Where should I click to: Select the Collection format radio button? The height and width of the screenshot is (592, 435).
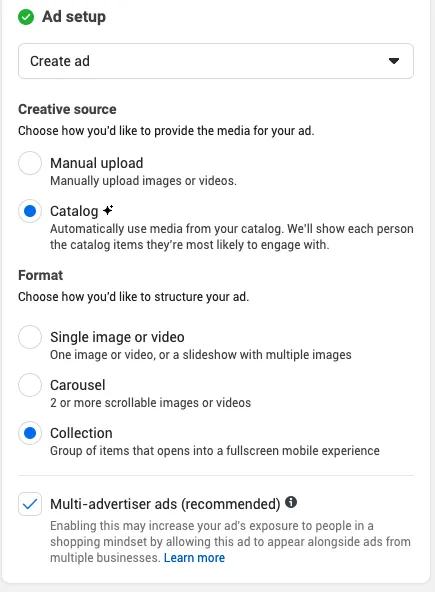(x=30, y=433)
